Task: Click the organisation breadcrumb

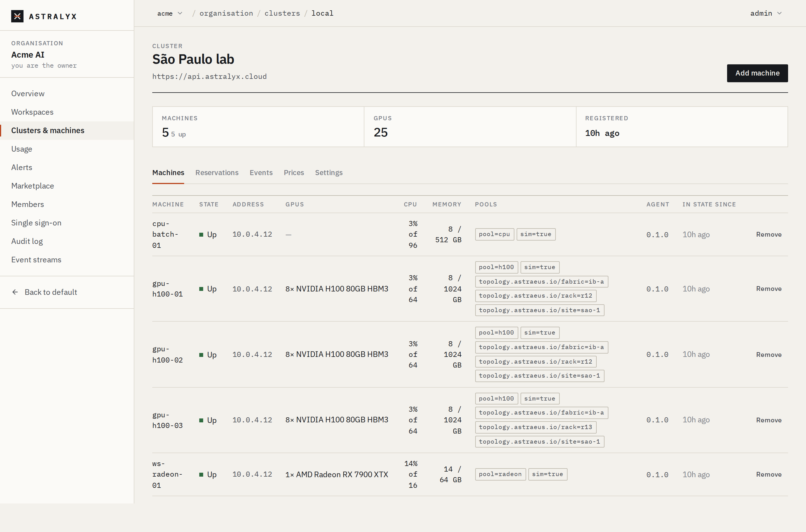Action: pos(226,13)
